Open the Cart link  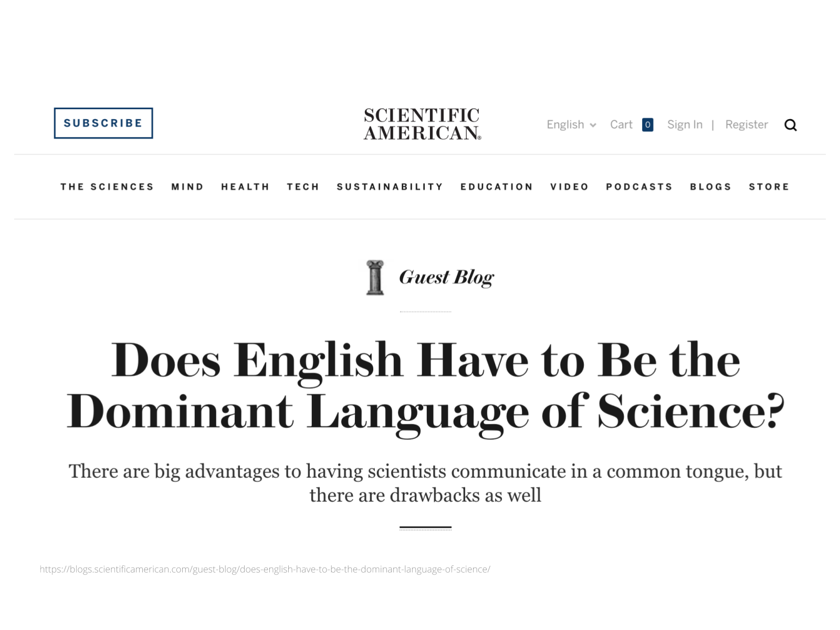coord(621,125)
